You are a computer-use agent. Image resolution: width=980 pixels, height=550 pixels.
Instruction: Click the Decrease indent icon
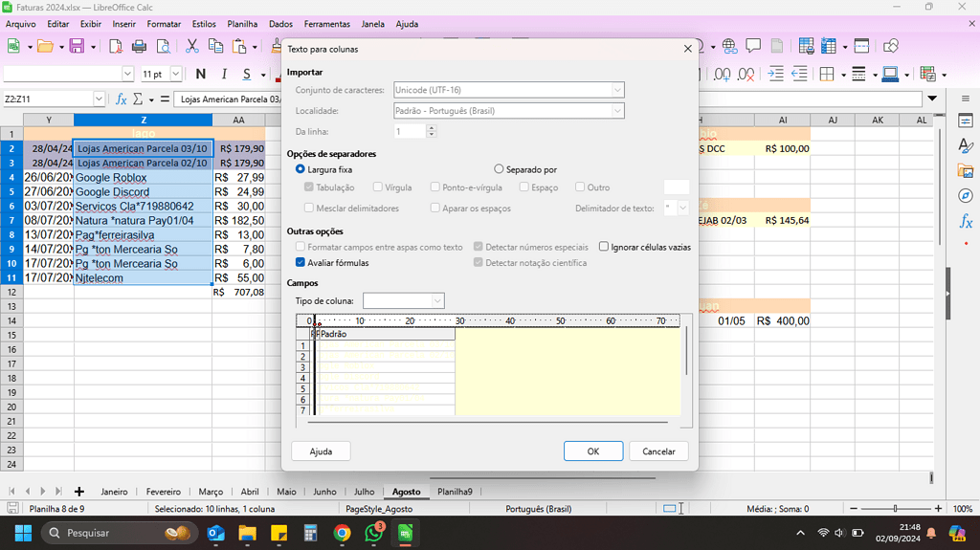(799, 75)
